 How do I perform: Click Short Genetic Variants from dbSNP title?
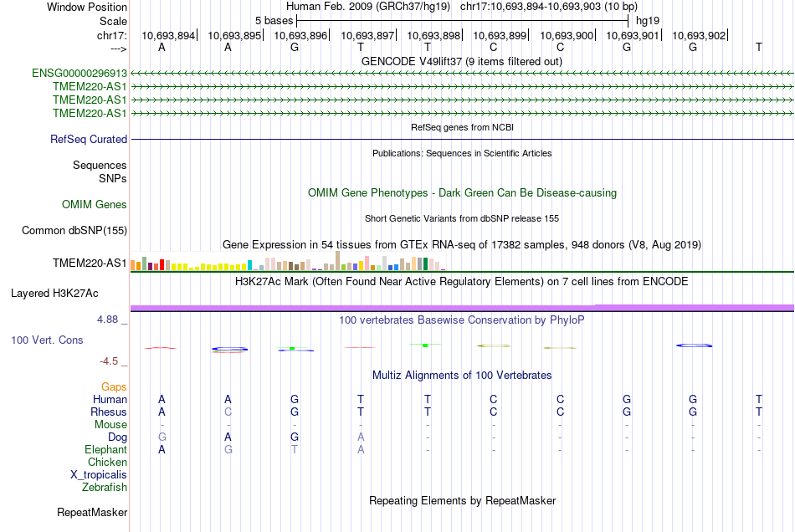(462, 218)
